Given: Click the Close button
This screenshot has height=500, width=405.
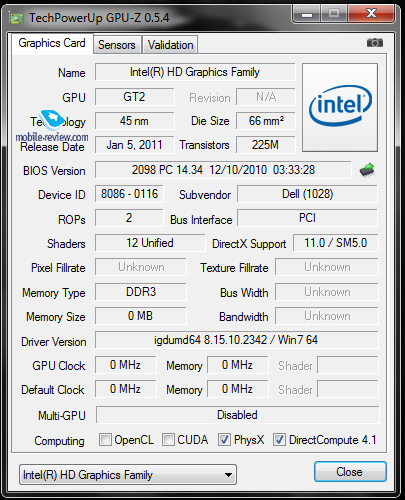Looking at the screenshot, I should 350,472.
